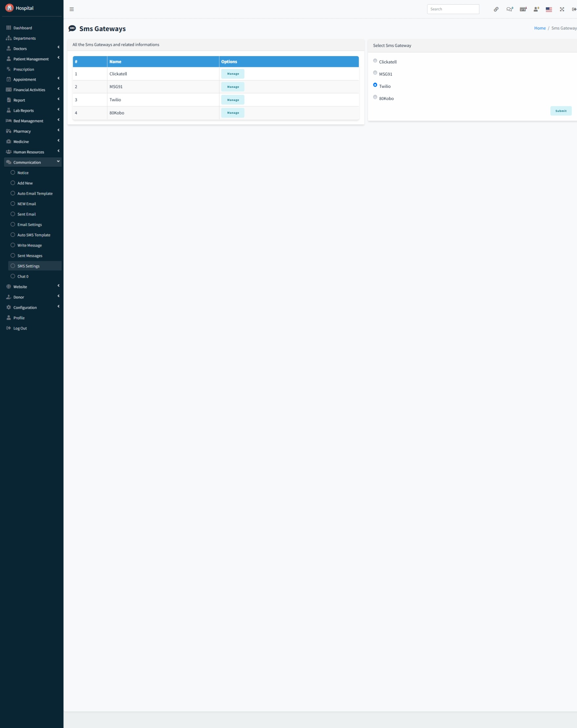This screenshot has width=577, height=728.
Task: Click the Doctors icon in sidebar
Action: pyautogui.click(x=9, y=49)
